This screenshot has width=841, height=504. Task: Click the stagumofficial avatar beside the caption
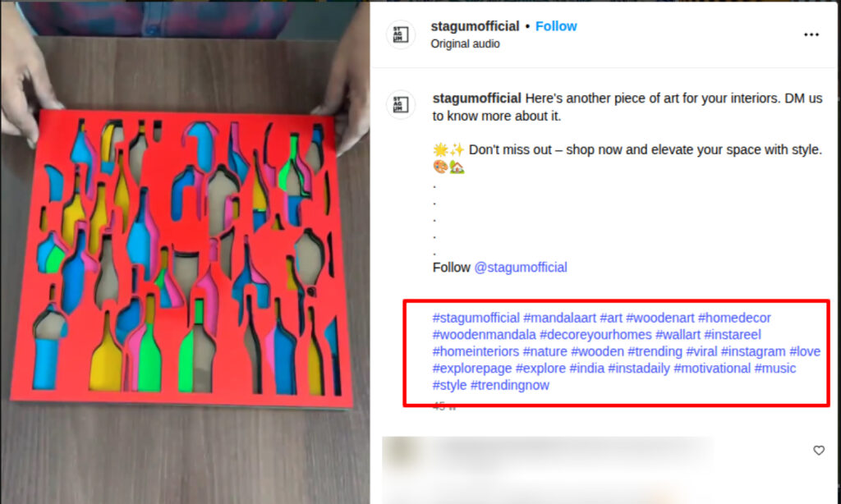coord(401,104)
